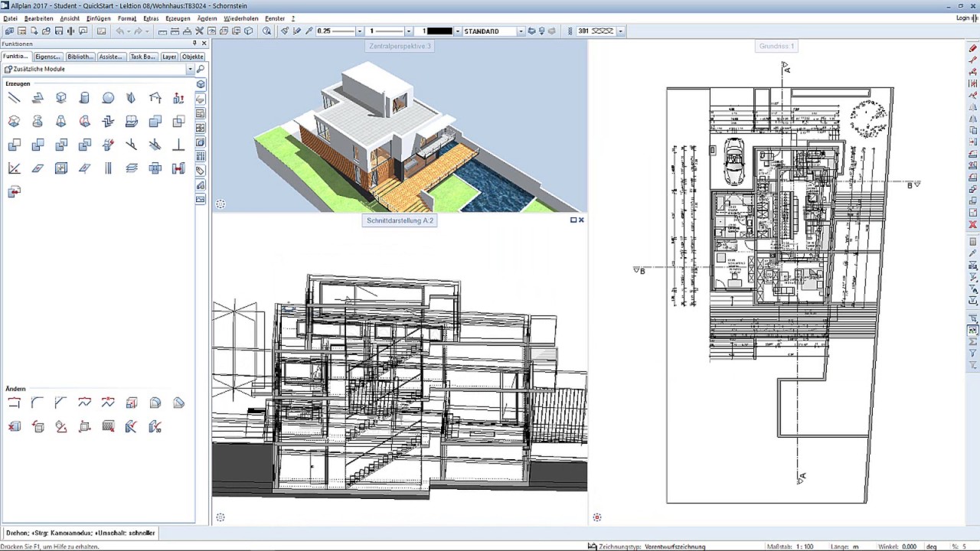
Task: Click the Undo arrow in the toolbar
Action: (119, 31)
